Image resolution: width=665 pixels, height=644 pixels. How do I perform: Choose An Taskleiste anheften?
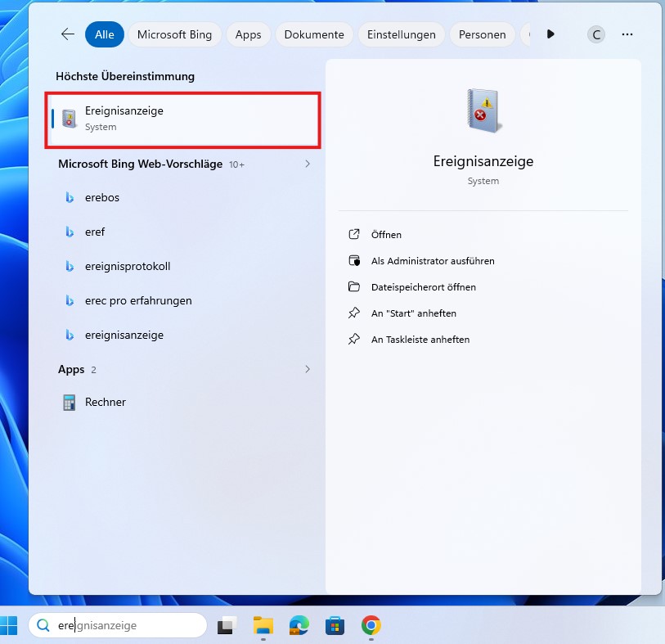420,340
